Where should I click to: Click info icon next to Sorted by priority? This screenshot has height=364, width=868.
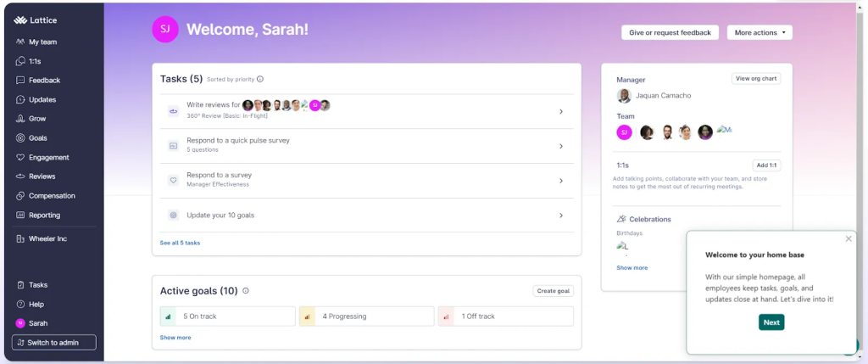tap(260, 79)
